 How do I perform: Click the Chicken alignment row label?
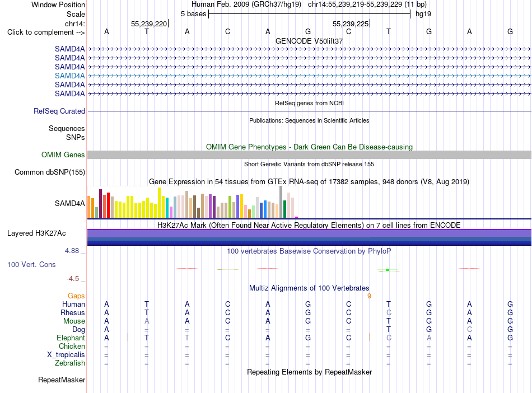[72, 346]
